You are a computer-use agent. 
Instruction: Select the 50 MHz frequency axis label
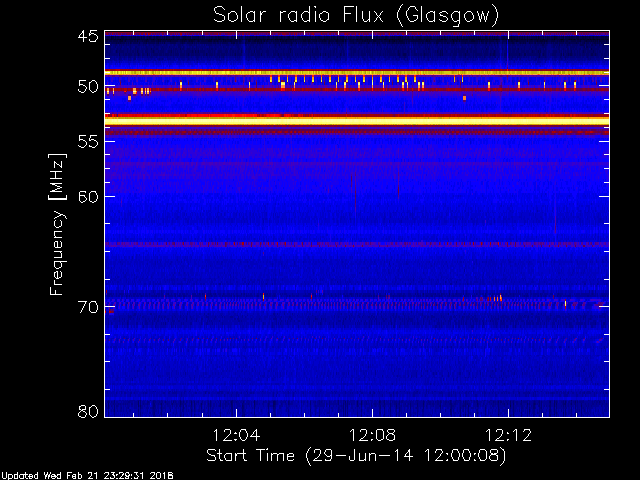88,87
